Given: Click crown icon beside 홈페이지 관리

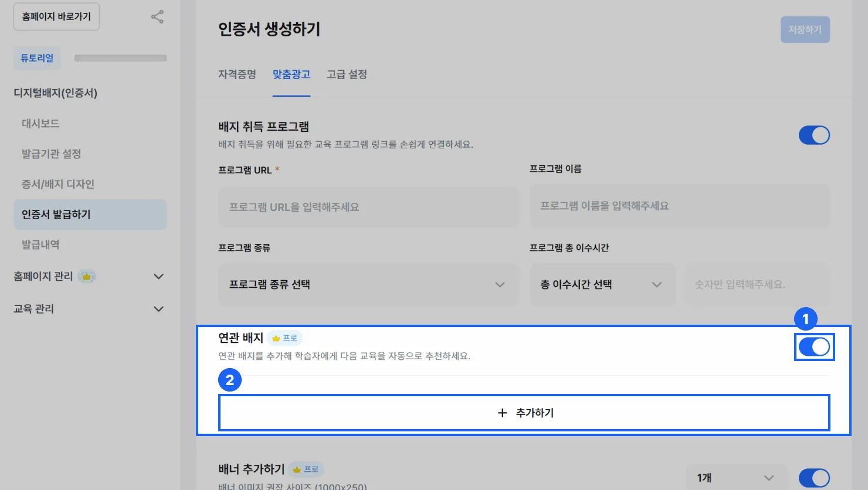Looking at the screenshot, I should [x=87, y=277].
